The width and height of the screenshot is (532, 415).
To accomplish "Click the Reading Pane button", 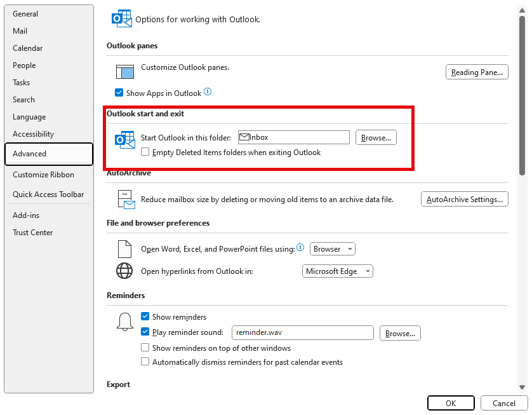I will click(477, 71).
